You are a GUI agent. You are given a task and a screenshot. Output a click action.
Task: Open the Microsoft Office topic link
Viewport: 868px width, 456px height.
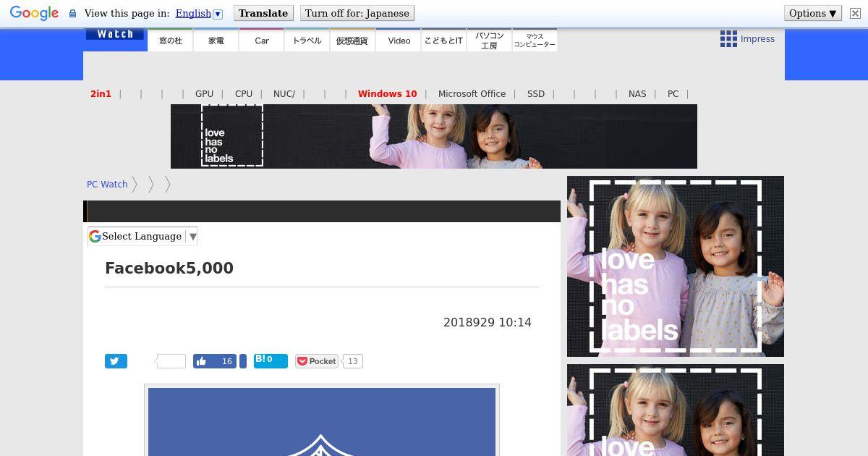tap(472, 93)
